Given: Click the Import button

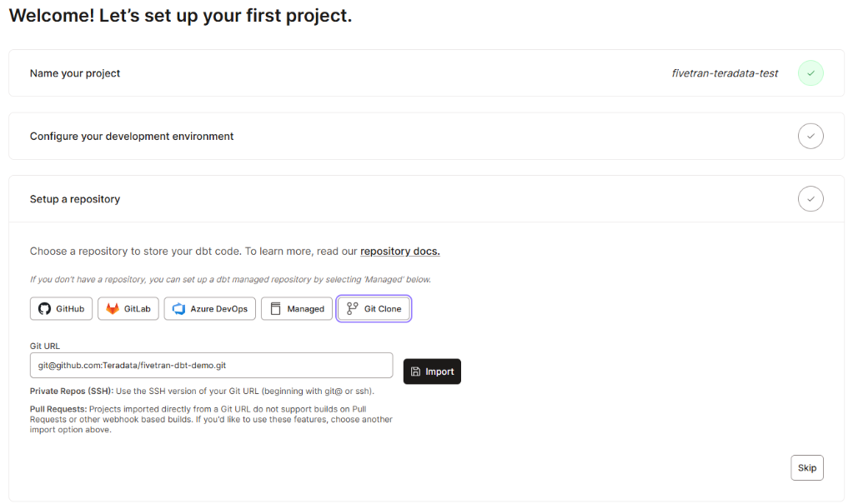Looking at the screenshot, I should pos(432,372).
